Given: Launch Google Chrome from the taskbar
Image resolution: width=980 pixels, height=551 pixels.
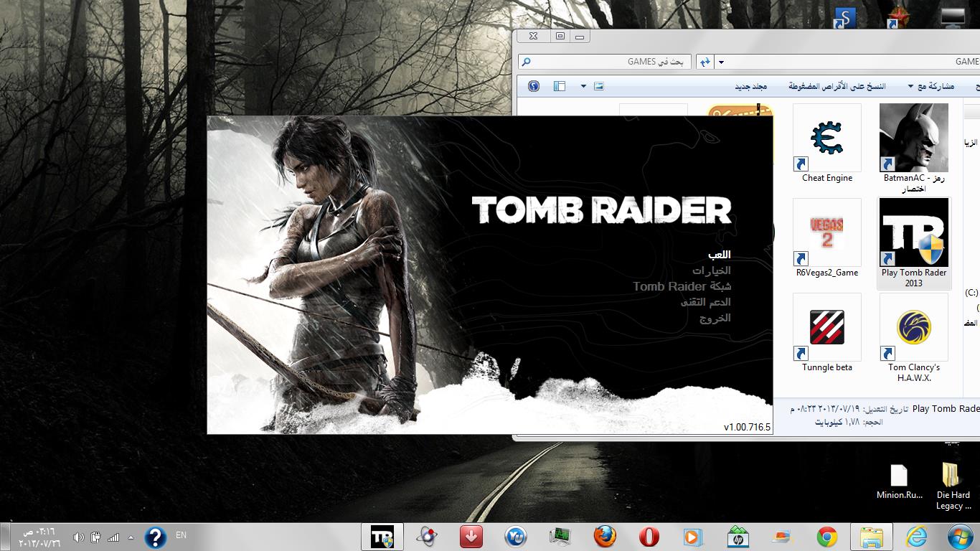Looking at the screenshot, I should tap(826, 537).
